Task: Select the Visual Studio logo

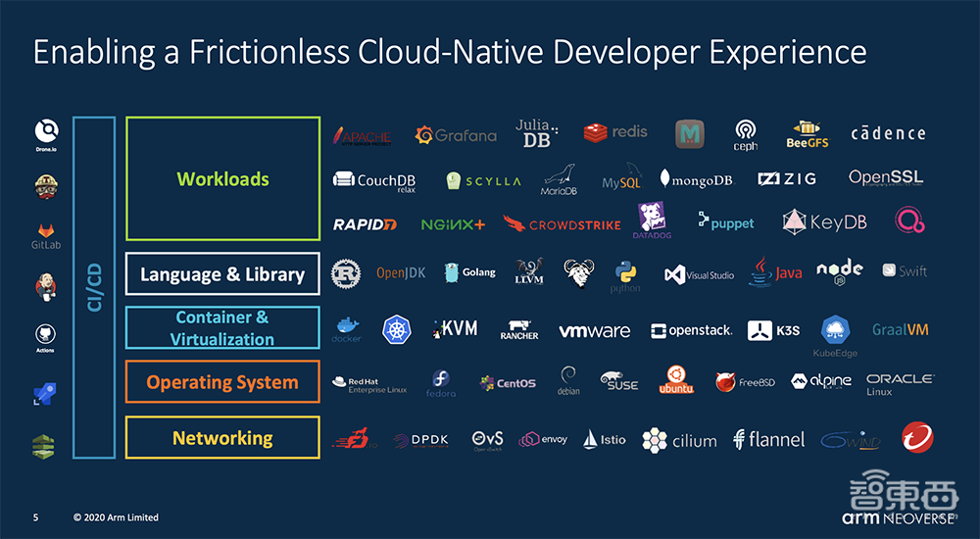Action: (699, 274)
